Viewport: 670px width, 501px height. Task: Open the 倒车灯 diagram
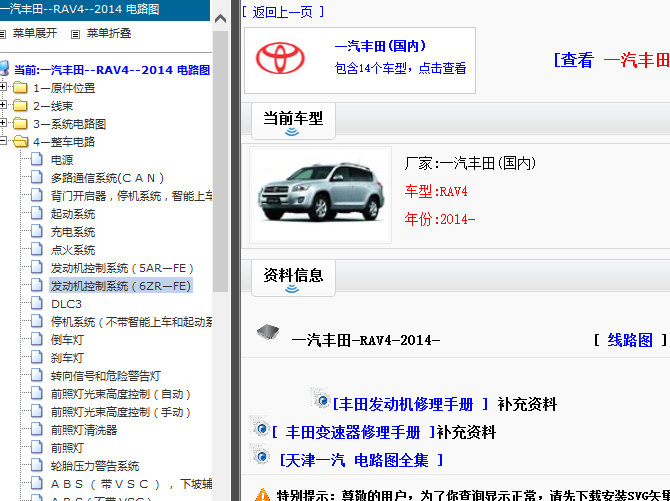[67, 340]
